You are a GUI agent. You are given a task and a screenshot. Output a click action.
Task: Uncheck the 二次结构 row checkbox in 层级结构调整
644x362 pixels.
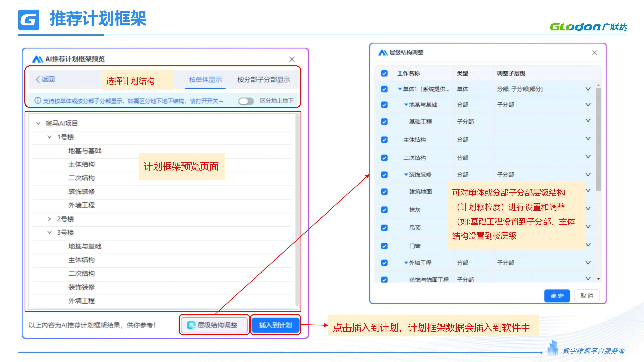click(x=384, y=158)
